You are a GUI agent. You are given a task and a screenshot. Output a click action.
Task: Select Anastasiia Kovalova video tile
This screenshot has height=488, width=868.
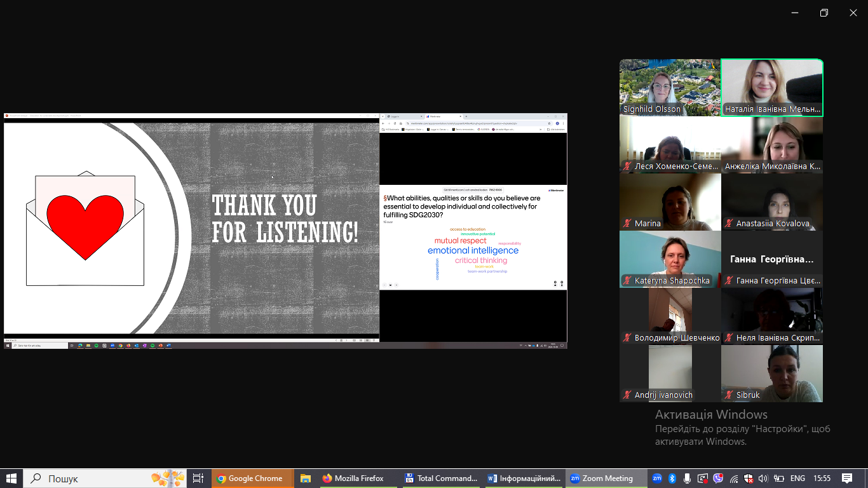click(x=772, y=202)
